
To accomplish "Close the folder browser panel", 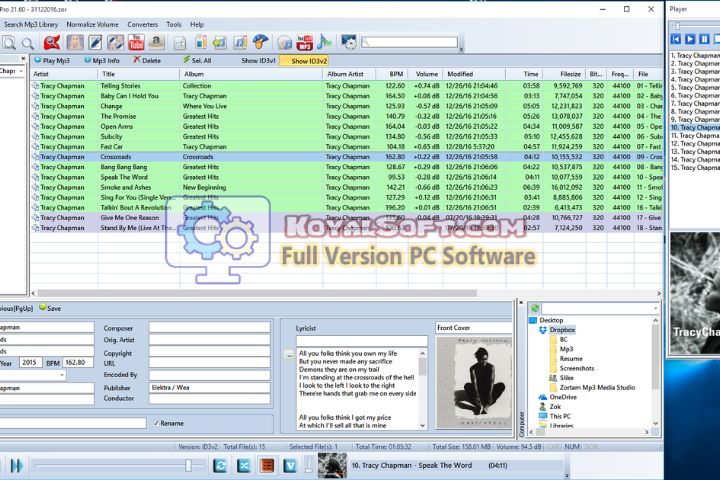I will [521, 303].
